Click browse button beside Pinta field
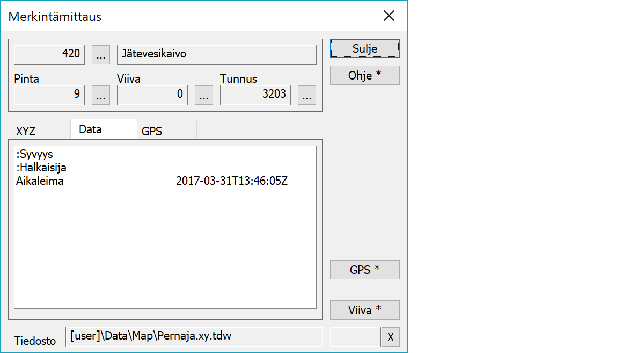The image size is (644, 353). click(x=101, y=95)
